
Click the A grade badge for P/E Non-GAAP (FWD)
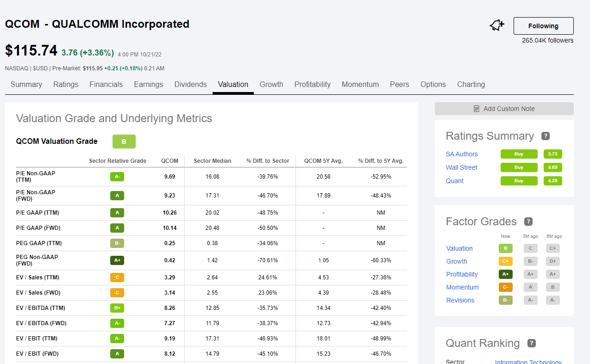(x=117, y=196)
